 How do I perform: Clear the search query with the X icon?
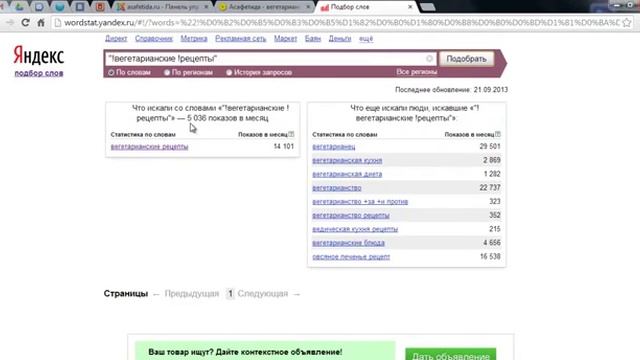(x=429, y=59)
